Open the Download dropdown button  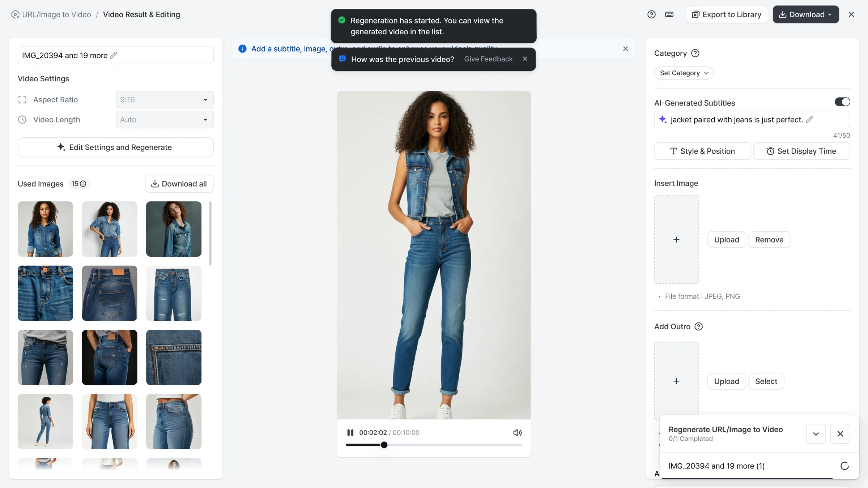coord(806,14)
